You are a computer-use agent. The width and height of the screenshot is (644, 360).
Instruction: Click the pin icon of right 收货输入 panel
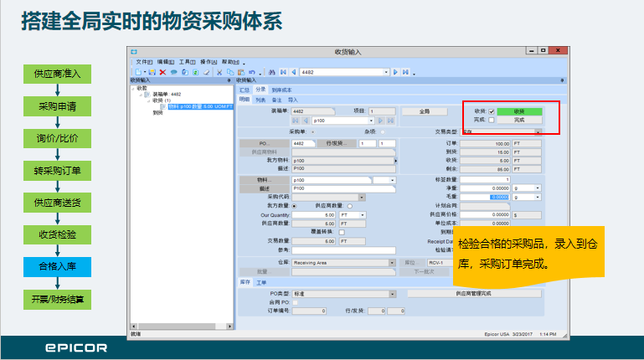point(562,80)
